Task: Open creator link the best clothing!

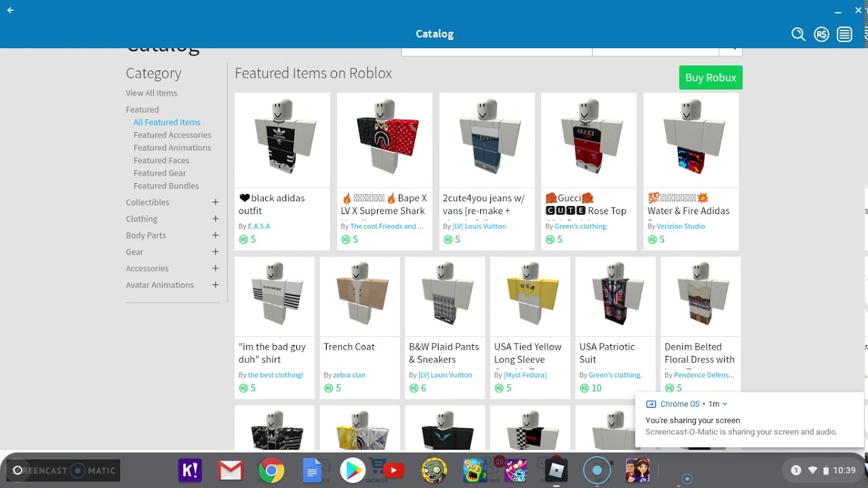Action: tap(276, 375)
